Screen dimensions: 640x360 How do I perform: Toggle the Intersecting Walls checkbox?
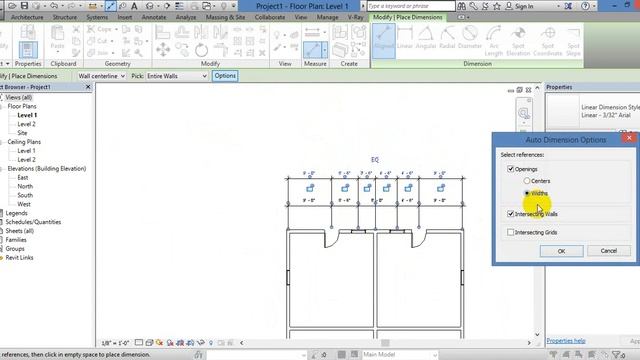pos(510,213)
